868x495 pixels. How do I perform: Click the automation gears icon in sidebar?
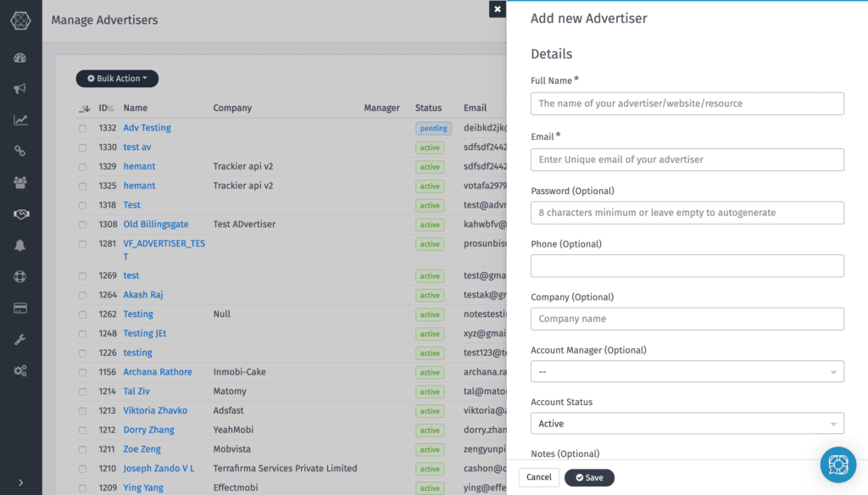(x=20, y=370)
